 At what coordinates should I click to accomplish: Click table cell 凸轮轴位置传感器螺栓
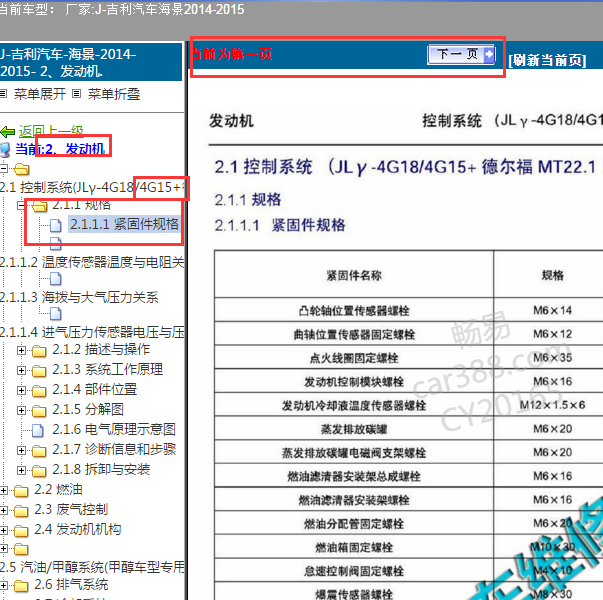tap(354, 310)
